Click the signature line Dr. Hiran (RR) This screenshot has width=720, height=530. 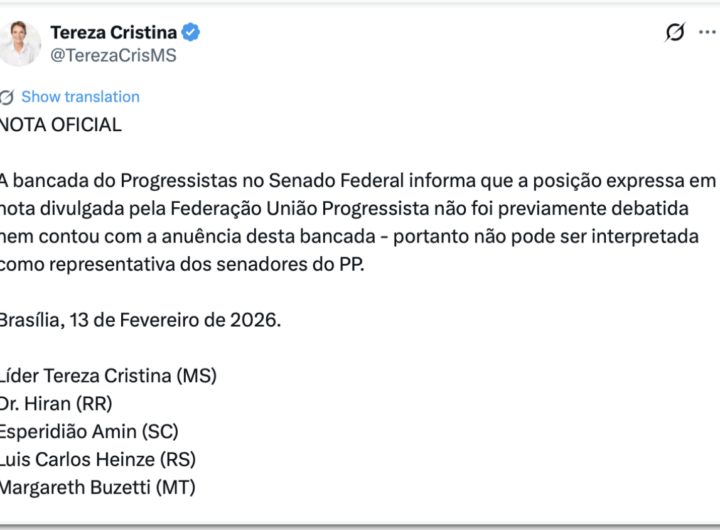point(56,404)
